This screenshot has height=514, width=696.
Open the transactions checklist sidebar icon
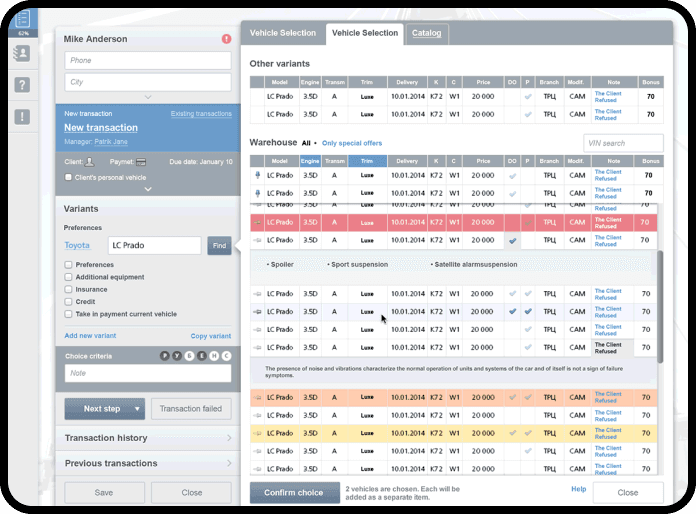pyautogui.click(x=23, y=20)
